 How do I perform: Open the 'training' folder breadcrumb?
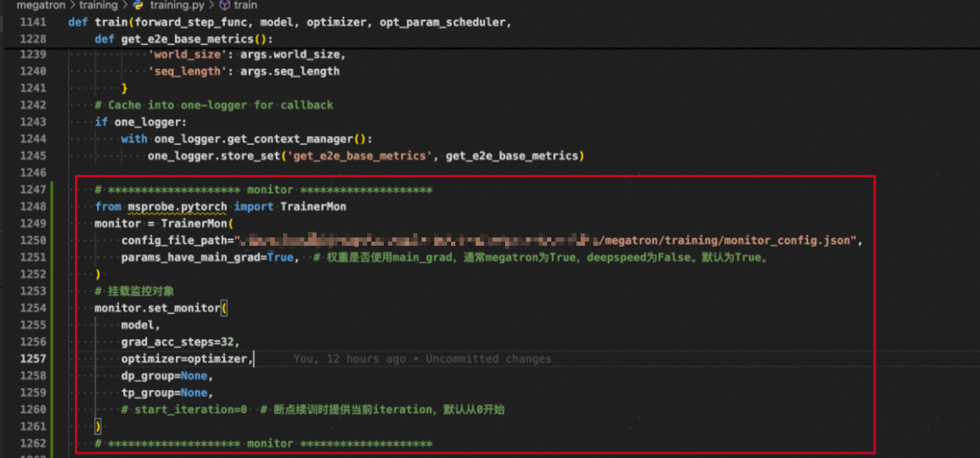(x=98, y=5)
